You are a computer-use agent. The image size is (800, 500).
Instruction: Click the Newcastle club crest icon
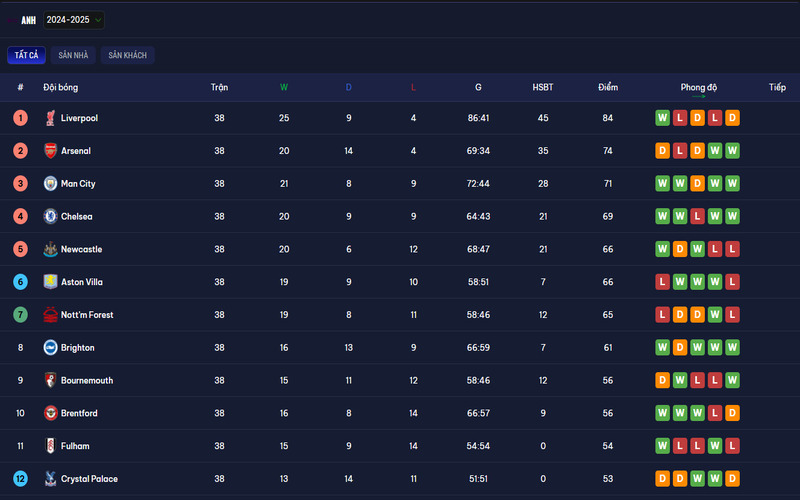coord(50,249)
